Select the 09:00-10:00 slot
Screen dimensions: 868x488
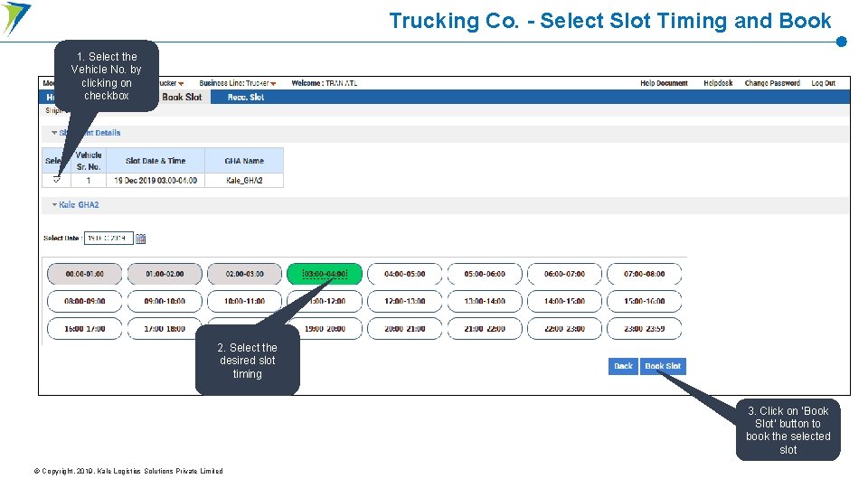(165, 301)
